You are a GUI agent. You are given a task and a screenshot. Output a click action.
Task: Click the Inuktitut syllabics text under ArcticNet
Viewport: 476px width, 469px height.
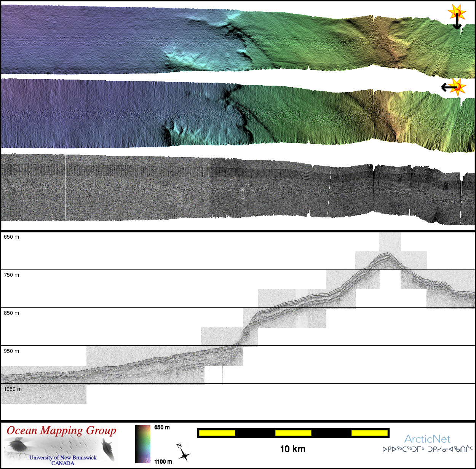coord(427,449)
